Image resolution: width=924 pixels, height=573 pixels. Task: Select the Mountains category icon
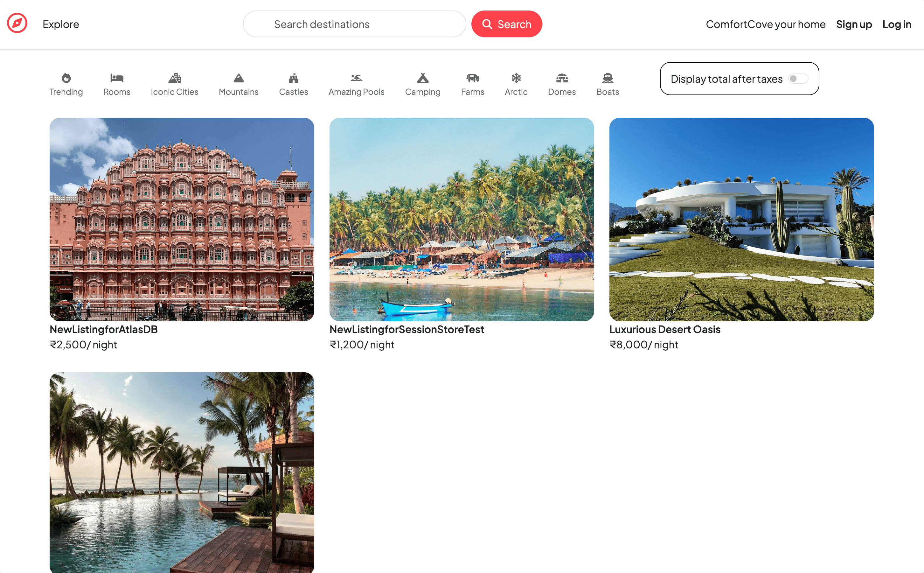tap(239, 78)
